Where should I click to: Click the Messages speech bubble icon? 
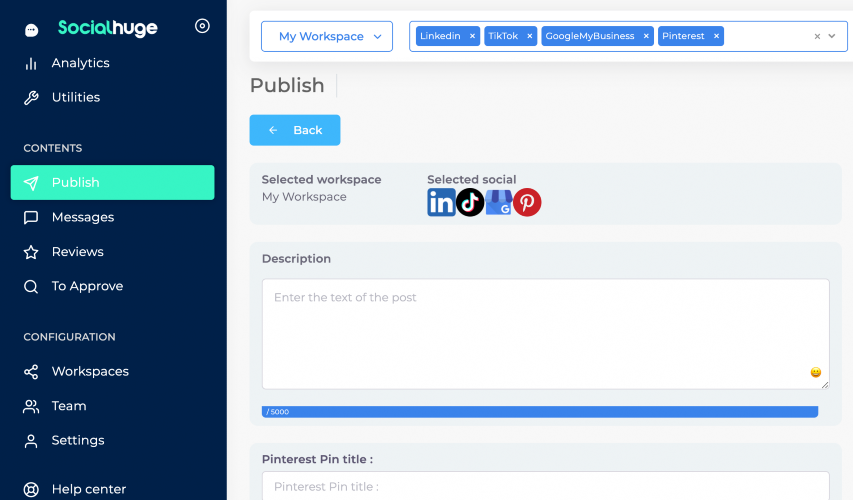[31, 218]
